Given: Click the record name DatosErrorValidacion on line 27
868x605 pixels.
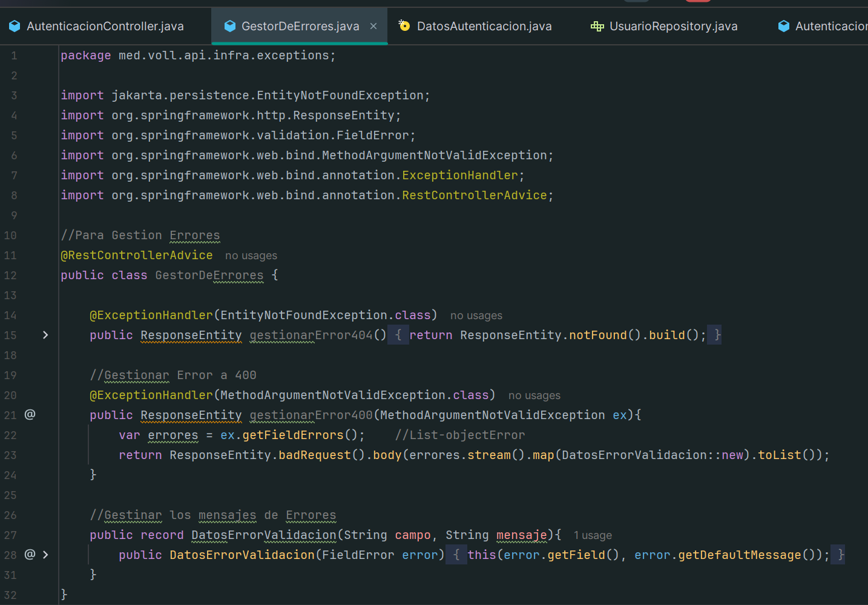Looking at the screenshot, I should (x=264, y=535).
